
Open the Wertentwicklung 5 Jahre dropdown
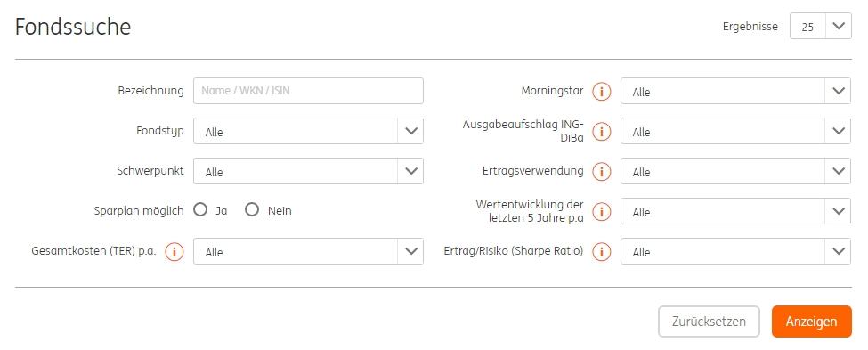click(735, 211)
